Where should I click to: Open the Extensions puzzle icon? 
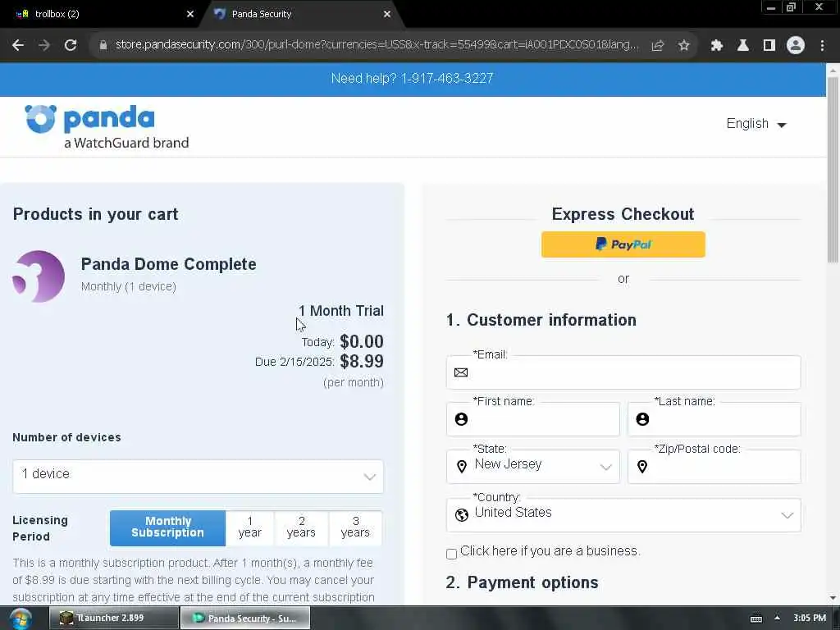pyautogui.click(x=717, y=46)
